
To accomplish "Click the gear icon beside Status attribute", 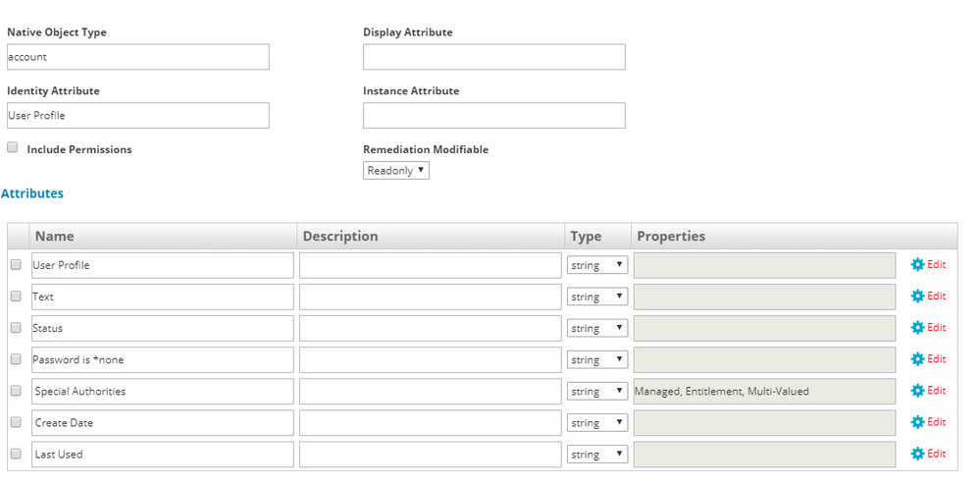I will [917, 328].
